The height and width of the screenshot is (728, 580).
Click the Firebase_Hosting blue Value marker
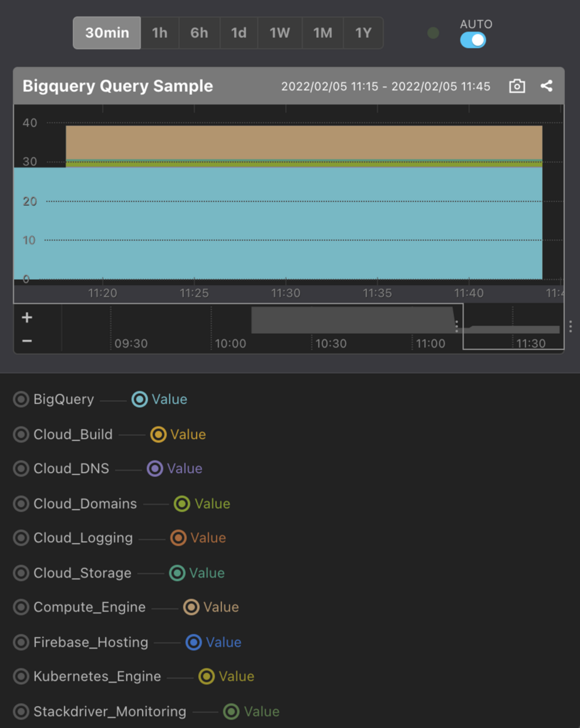194,642
